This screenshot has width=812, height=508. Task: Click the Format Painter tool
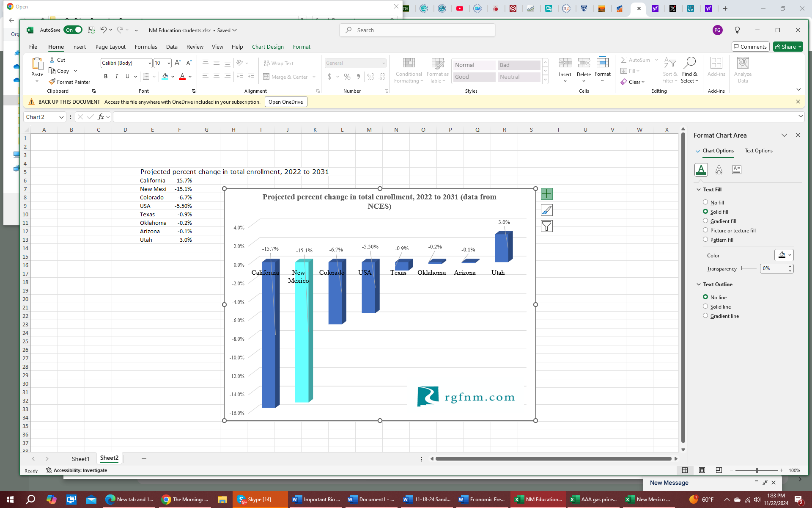70,82
